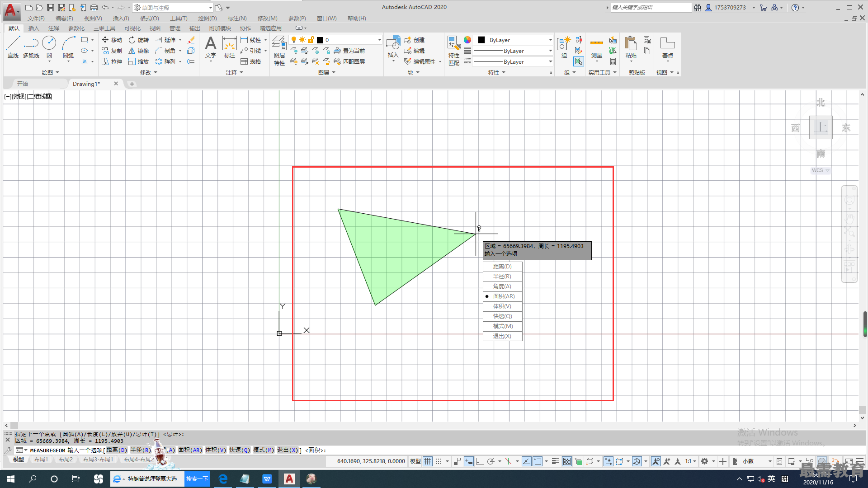The height and width of the screenshot is (488, 868).
Task: Open Windows Start menu
Action: (x=11, y=479)
